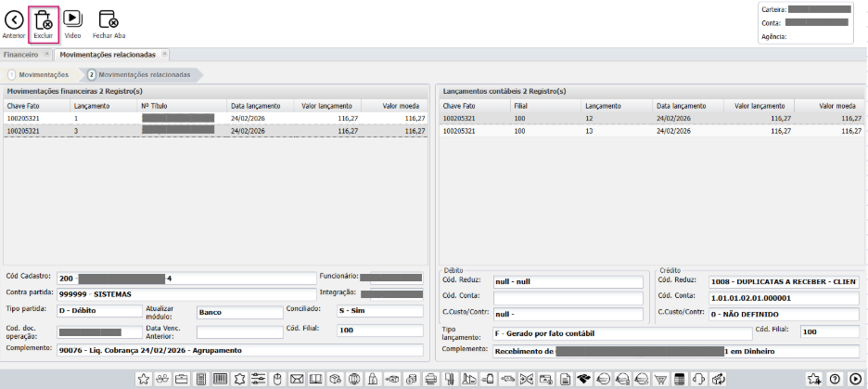The image size is (868, 389).
Task: Open the question mark help icon
Action: [x=835, y=379]
